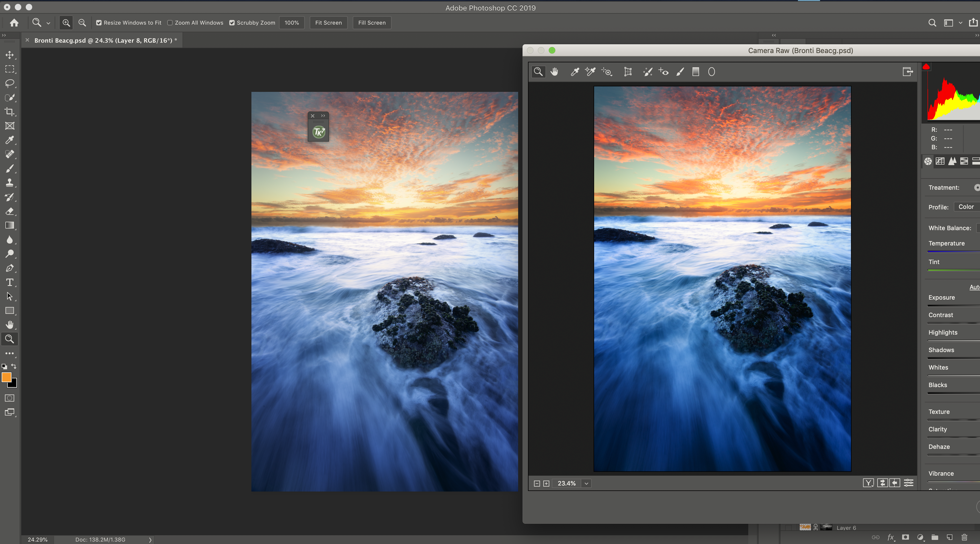Select the Horizontal Type tool
This screenshot has width=980, height=544.
[x=10, y=282]
